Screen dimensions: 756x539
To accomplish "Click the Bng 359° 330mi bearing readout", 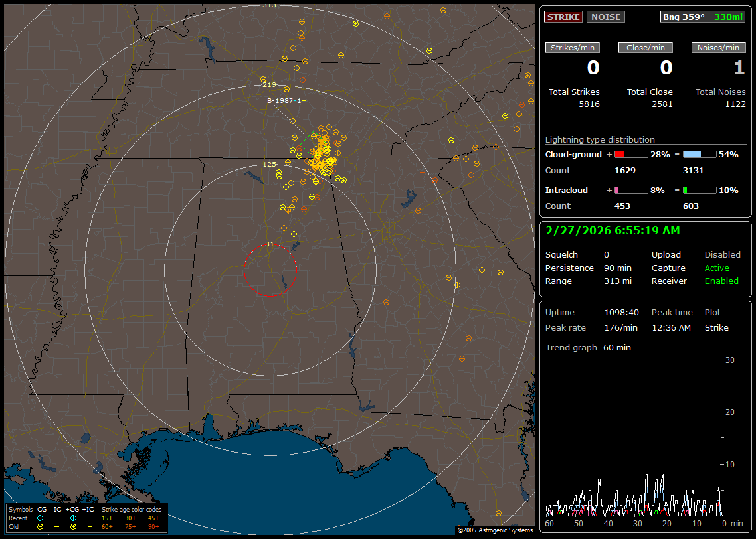I will 703,17.
